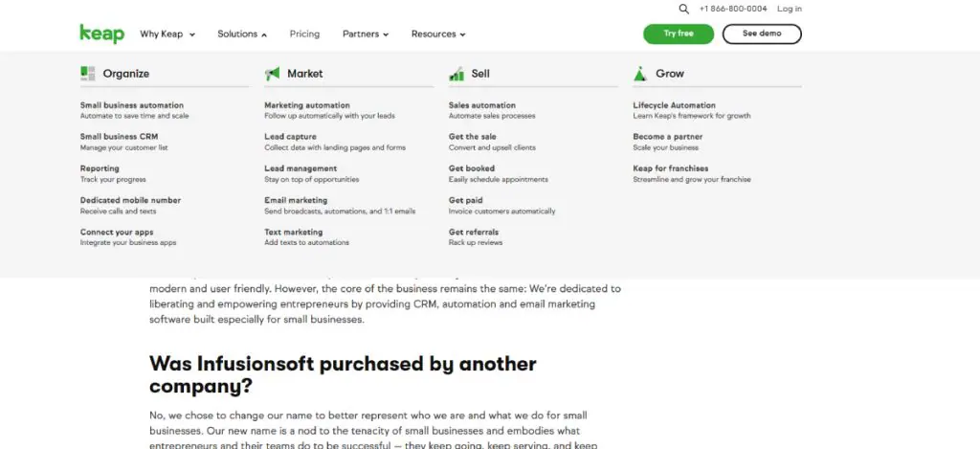Open the Email marketing menu item
980x449 pixels.
[296, 200]
